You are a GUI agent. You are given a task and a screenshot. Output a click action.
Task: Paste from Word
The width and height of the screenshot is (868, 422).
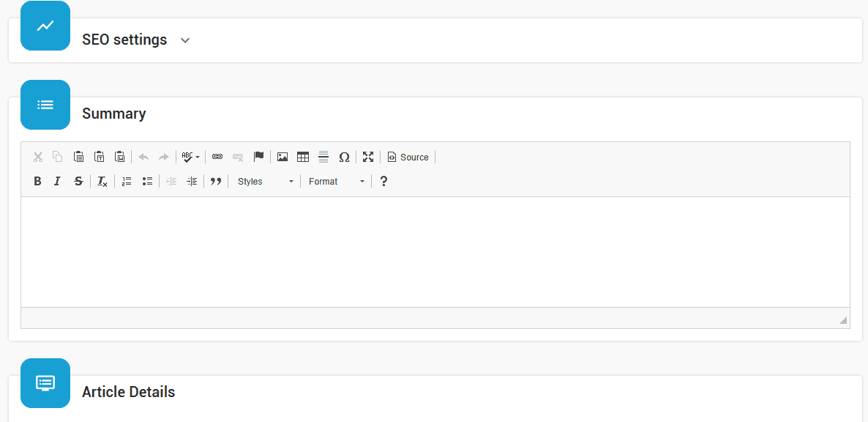120,157
